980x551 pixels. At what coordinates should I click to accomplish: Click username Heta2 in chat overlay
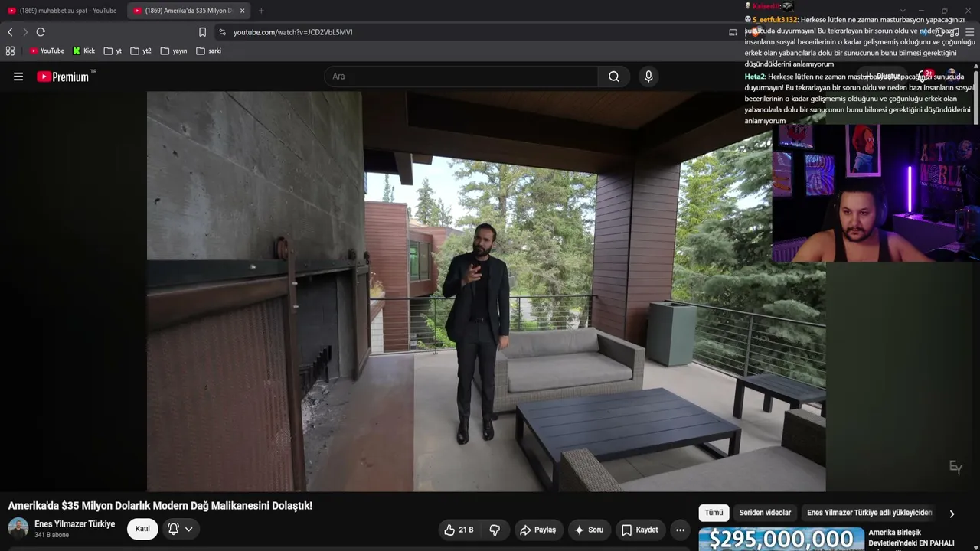[x=755, y=77]
